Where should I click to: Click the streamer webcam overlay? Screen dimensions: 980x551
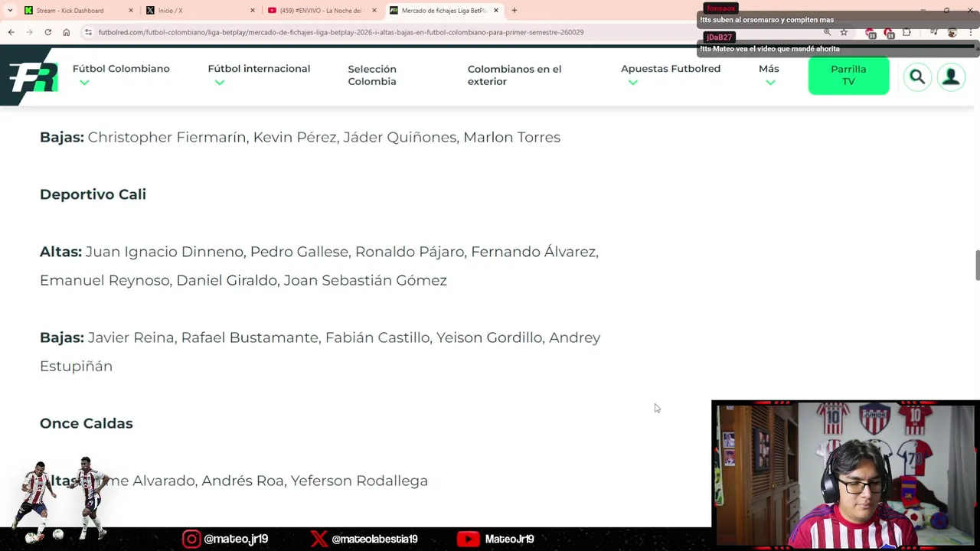coord(845,475)
